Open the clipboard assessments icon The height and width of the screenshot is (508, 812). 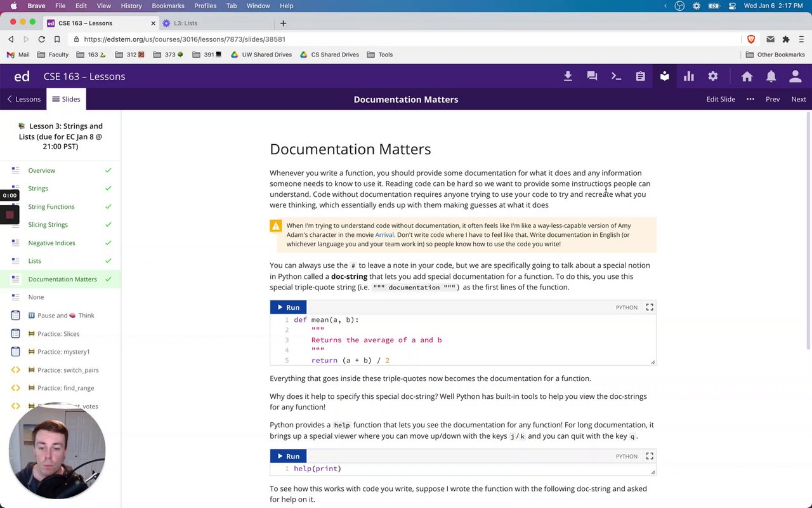click(x=640, y=76)
